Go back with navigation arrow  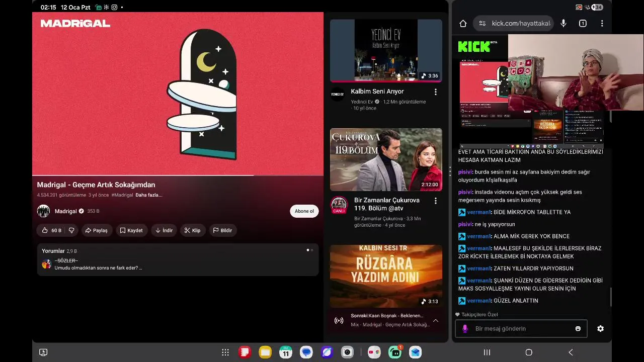pos(571,352)
